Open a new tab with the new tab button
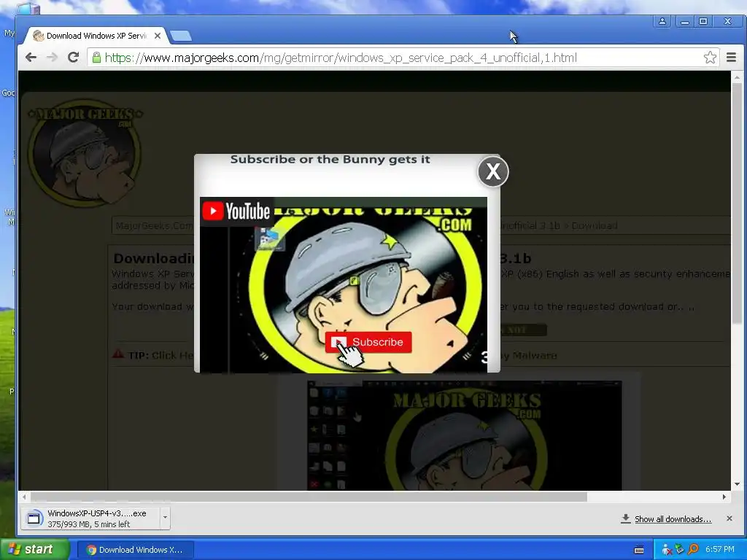Image resolution: width=747 pixels, height=560 pixels. 181,36
